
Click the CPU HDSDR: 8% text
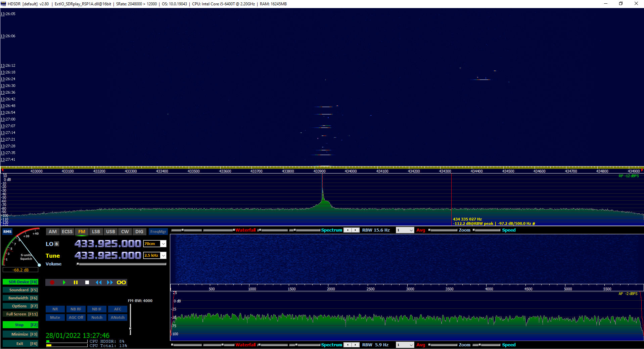[x=107, y=341]
